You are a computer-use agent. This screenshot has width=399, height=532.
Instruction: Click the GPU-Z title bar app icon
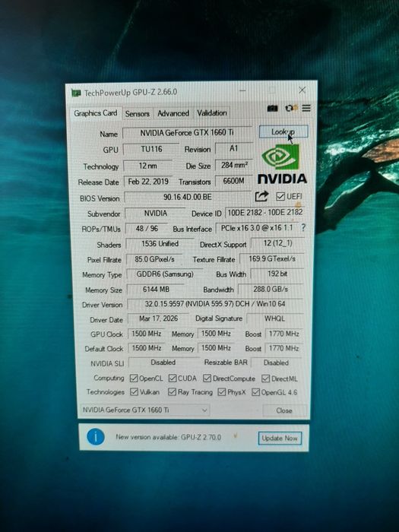point(76,93)
